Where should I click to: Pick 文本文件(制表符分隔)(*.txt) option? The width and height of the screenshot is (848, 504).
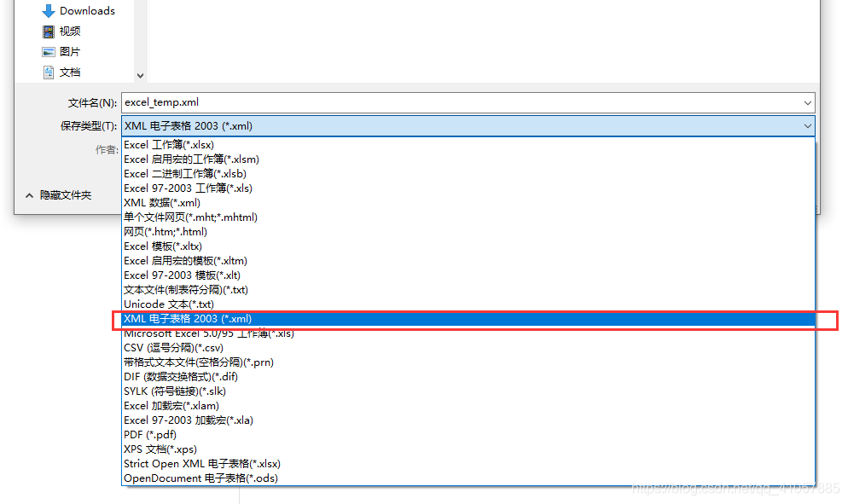click(x=468, y=290)
